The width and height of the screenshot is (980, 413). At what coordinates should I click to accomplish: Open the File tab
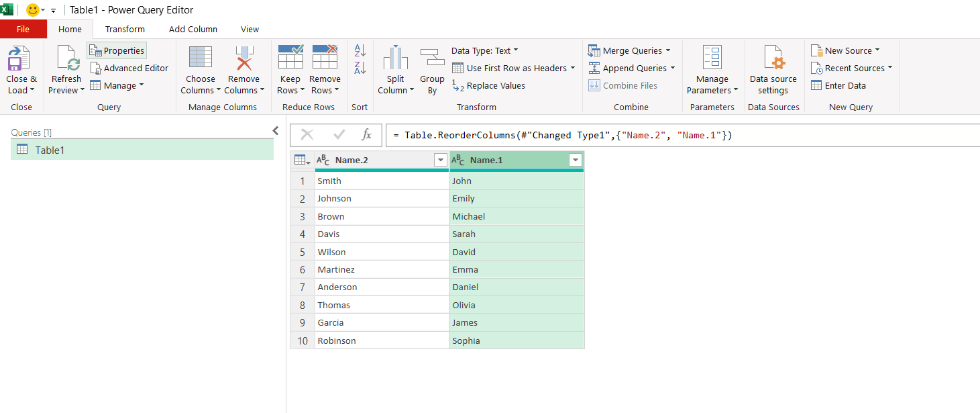pyautogui.click(x=23, y=29)
